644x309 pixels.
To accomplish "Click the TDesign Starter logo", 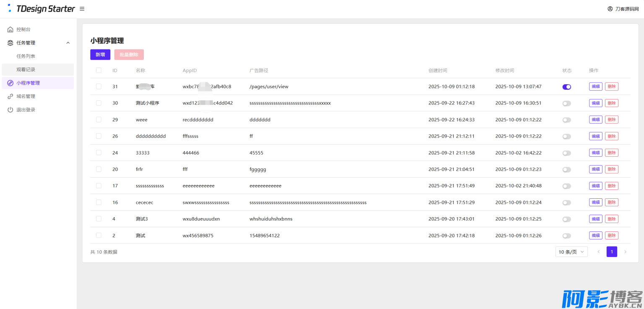I will (x=41, y=9).
